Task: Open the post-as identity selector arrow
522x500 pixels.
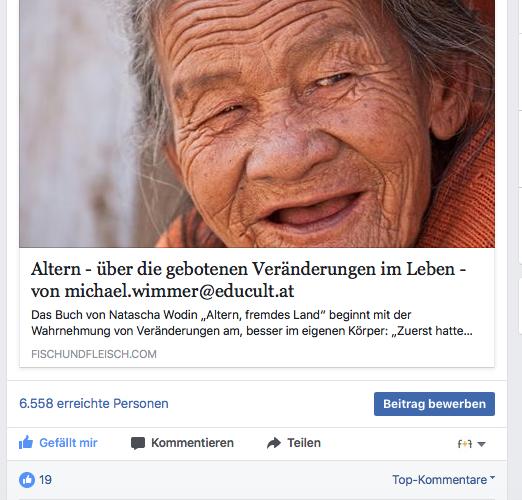Action: click(x=481, y=444)
